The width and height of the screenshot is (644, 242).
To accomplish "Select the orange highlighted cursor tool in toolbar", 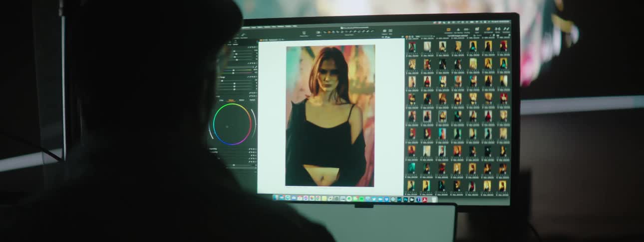I will pyautogui.click(x=329, y=32).
